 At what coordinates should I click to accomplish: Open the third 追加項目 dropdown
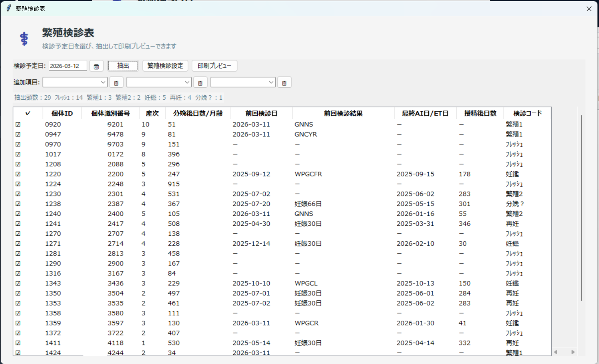coord(243,82)
